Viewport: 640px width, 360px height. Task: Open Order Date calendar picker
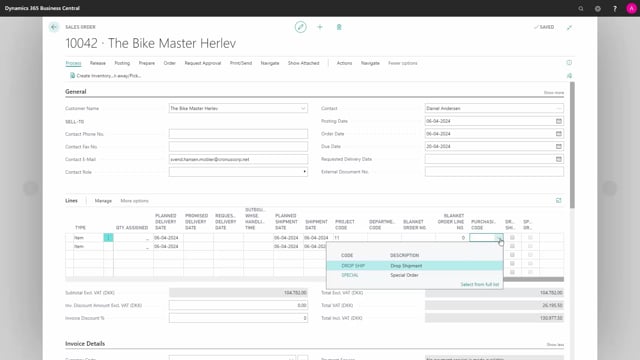(x=559, y=134)
